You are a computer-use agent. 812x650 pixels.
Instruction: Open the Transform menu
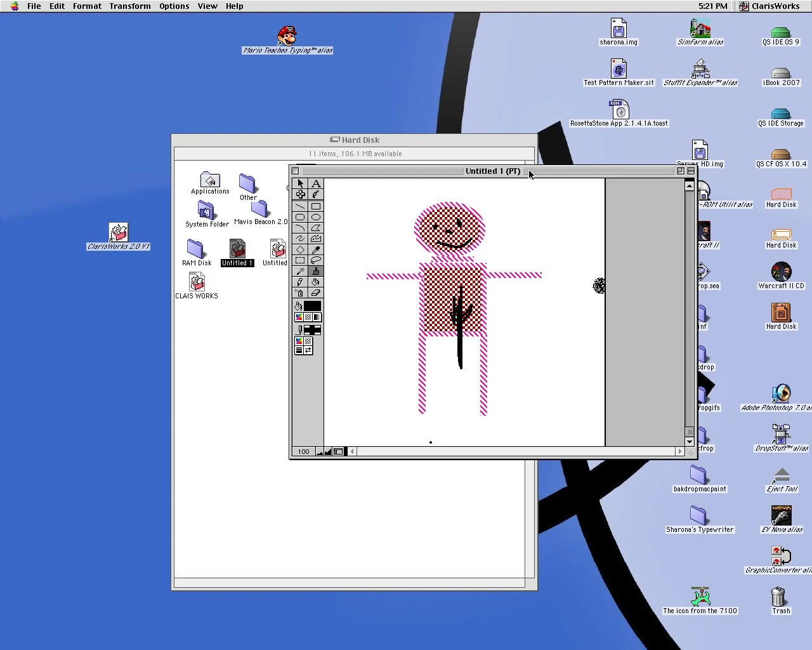click(129, 6)
